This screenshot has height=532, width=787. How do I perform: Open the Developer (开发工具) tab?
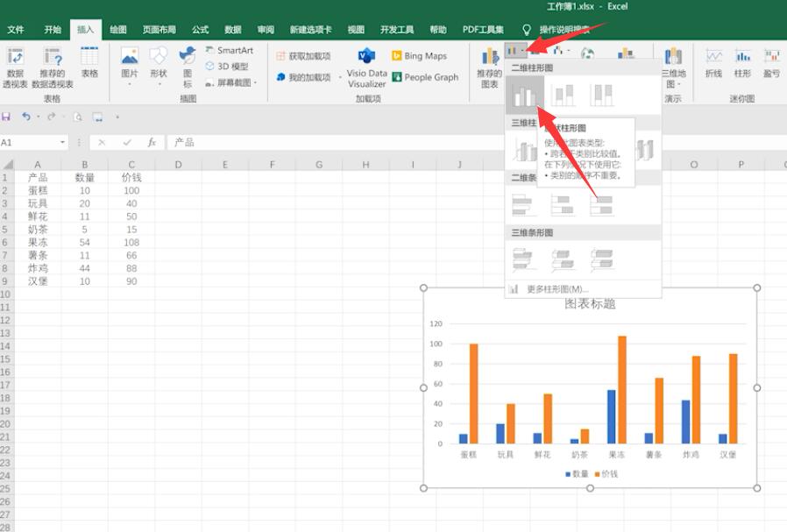pyautogui.click(x=397, y=30)
